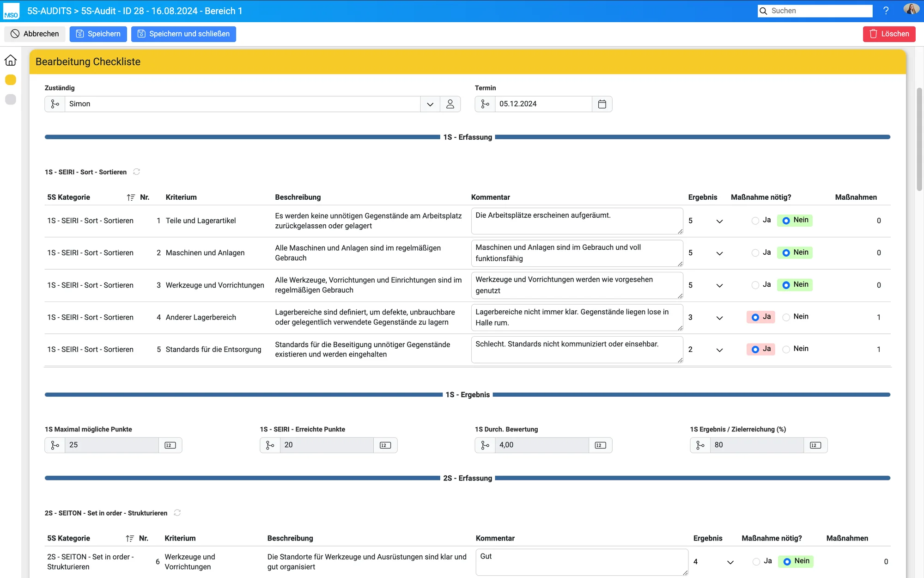Screen dimensions: 924x578
Task: Click the page vertical scrollbar
Action: click(x=919, y=139)
